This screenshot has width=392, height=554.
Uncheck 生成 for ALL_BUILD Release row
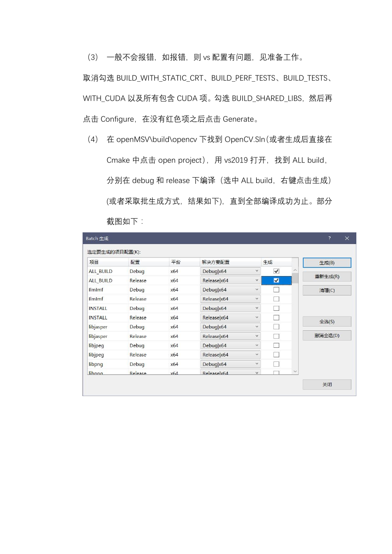pyautogui.click(x=277, y=281)
